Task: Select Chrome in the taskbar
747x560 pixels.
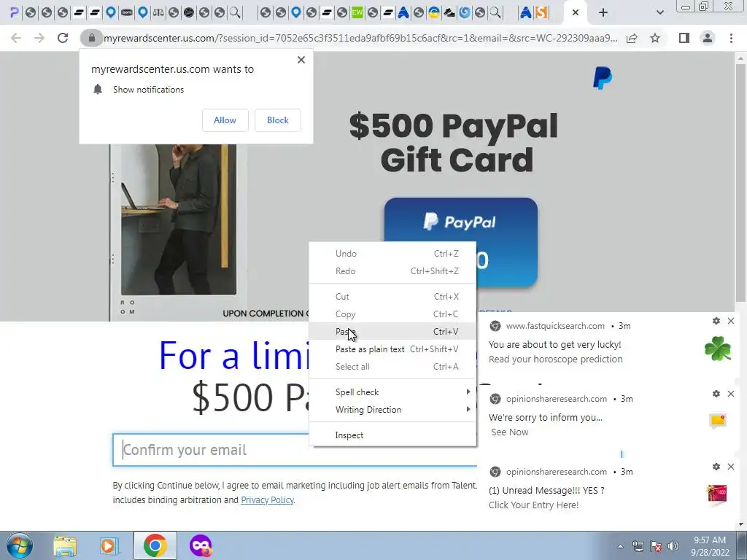Action: 155,545
